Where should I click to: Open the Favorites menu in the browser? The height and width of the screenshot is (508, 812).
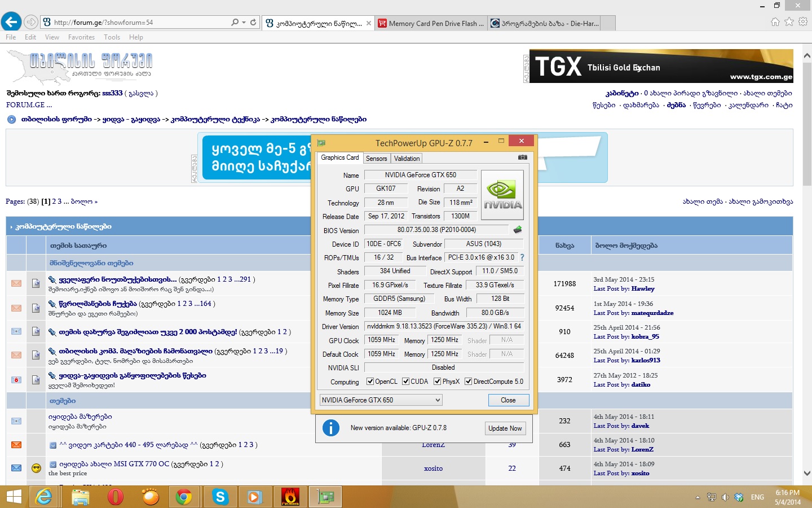point(81,37)
